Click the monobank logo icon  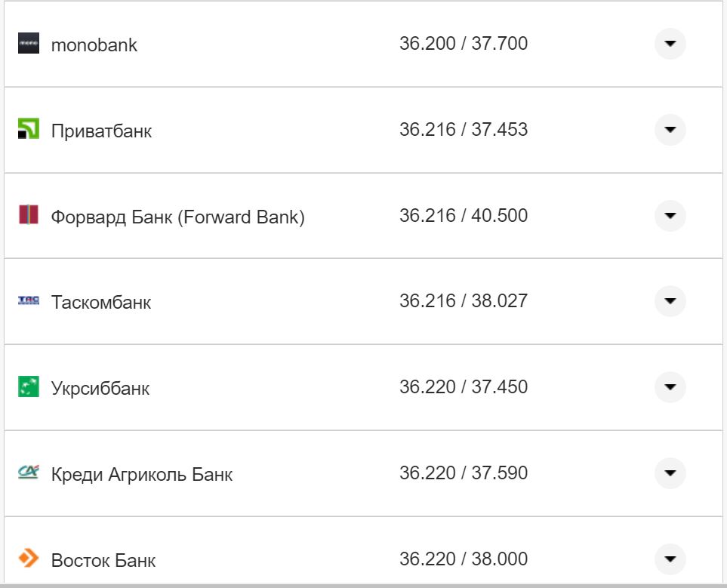[28, 44]
